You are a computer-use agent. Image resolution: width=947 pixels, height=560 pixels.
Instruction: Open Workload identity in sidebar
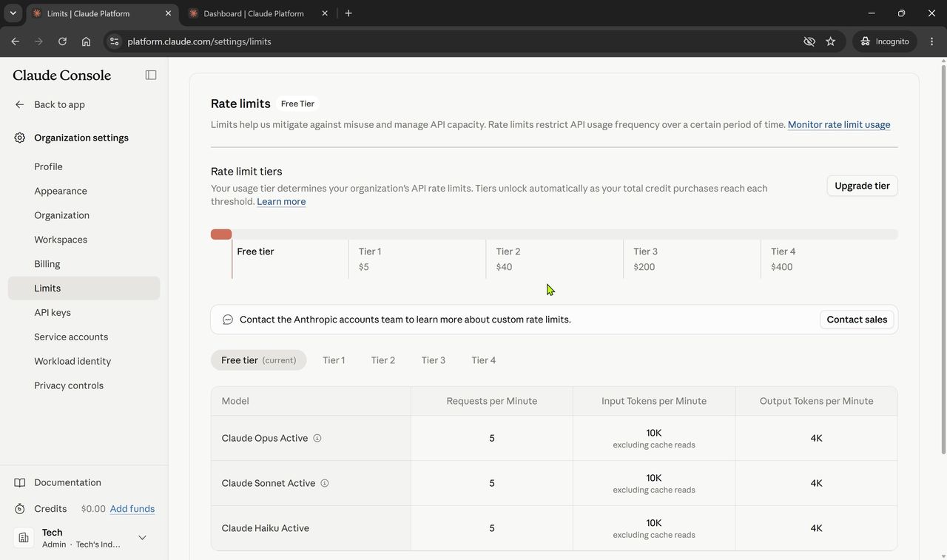pyautogui.click(x=84, y=362)
